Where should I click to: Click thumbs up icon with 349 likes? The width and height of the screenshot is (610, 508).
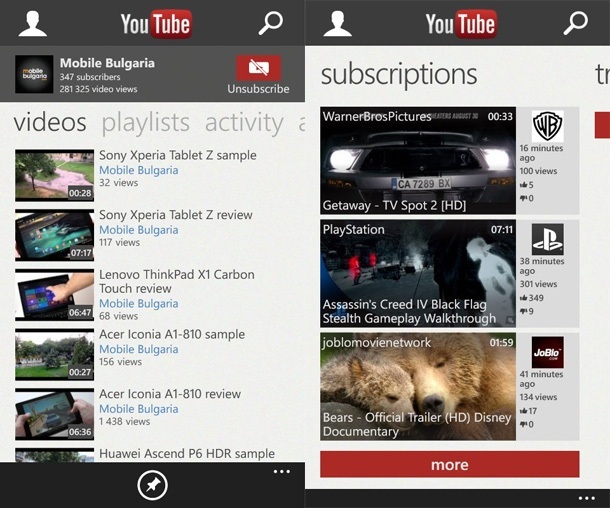pyautogui.click(x=523, y=298)
